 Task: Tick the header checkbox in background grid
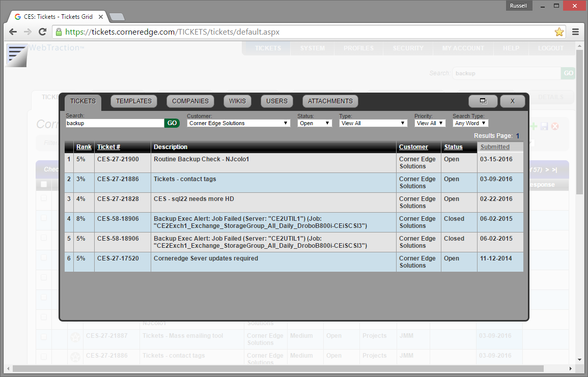44,184
